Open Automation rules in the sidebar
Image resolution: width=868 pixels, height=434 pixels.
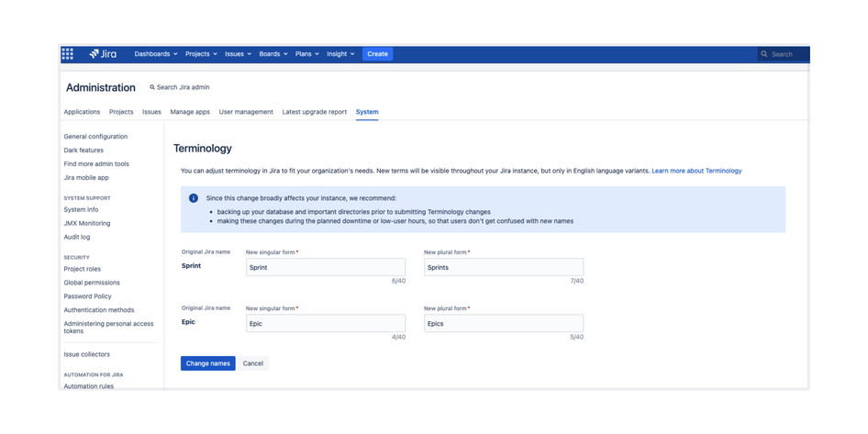click(89, 386)
